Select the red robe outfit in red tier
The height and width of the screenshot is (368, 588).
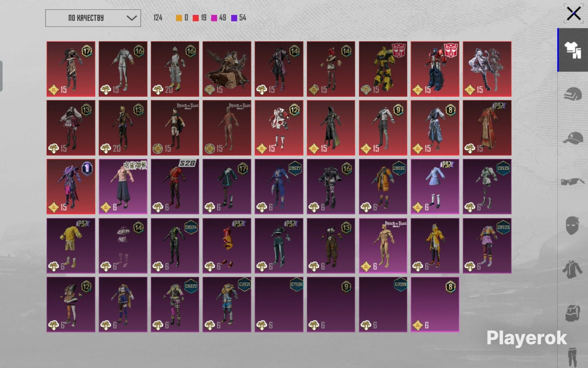pos(487,128)
